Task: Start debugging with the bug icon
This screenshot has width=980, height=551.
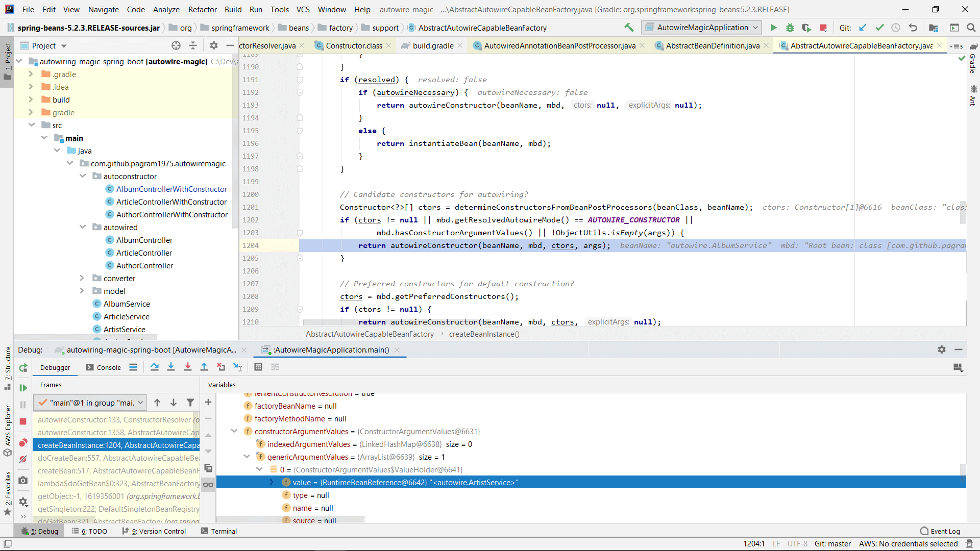Action: coord(790,28)
